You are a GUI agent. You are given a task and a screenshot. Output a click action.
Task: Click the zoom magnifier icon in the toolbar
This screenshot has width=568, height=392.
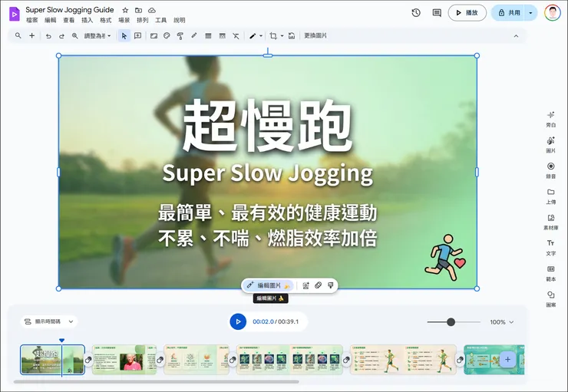[75, 36]
